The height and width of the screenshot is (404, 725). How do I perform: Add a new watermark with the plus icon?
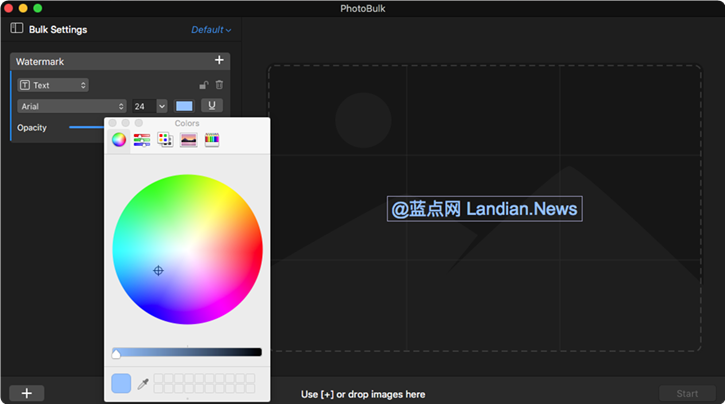219,61
